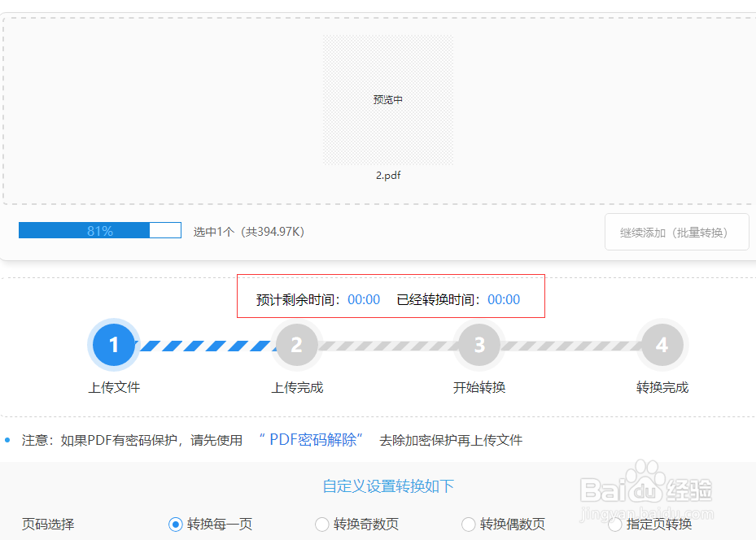Choose the 指定页转换 option
The height and width of the screenshot is (540, 756).
tap(615, 525)
